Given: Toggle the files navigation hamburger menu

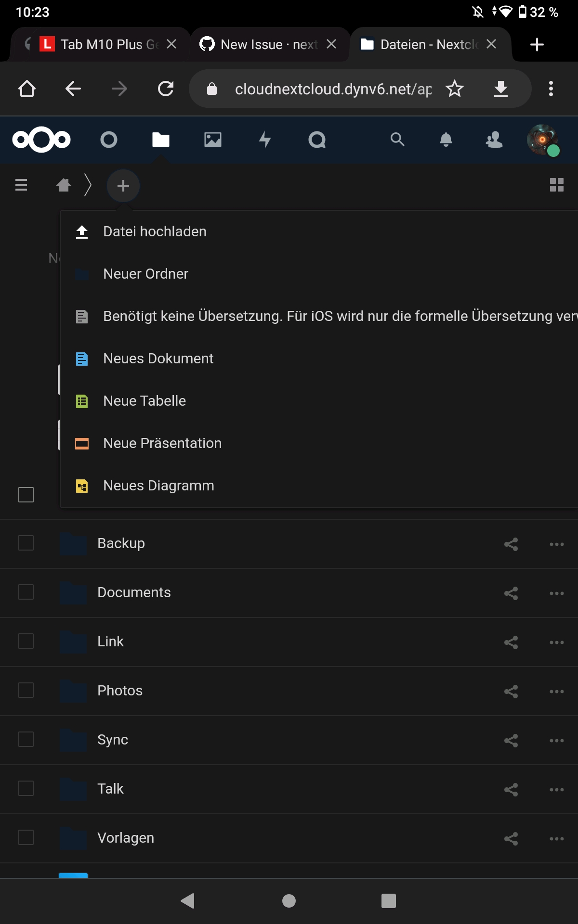Looking at the screenshot, I should tap(21, 185).
